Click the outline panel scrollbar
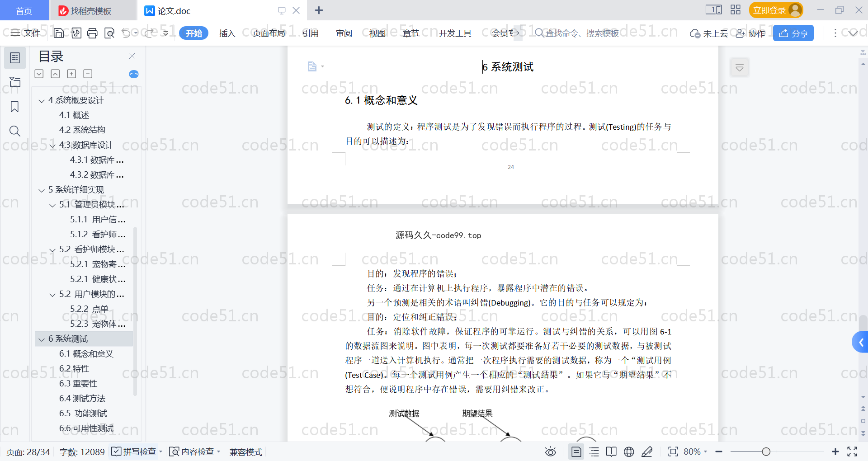The height and width of the screenshot is (461, 868). click(135, 312)
